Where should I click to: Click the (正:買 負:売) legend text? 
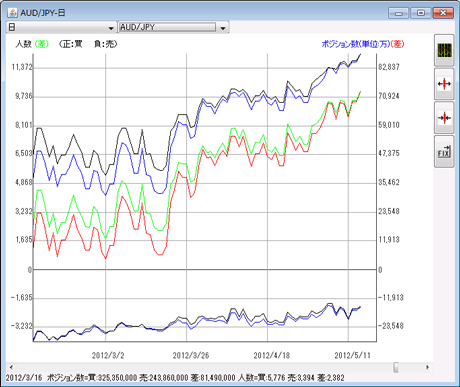(88, 44)
